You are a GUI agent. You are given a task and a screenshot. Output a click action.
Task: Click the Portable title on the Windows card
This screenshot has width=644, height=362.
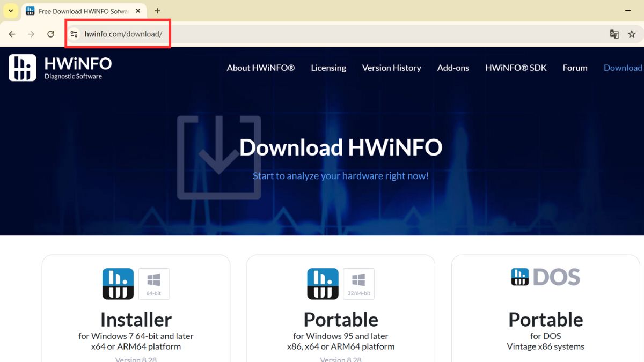tap(341, 320)
